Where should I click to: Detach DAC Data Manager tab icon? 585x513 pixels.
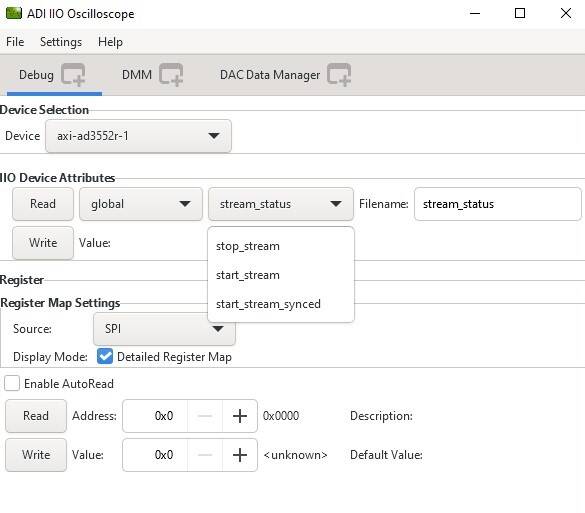tap(339, 75)
